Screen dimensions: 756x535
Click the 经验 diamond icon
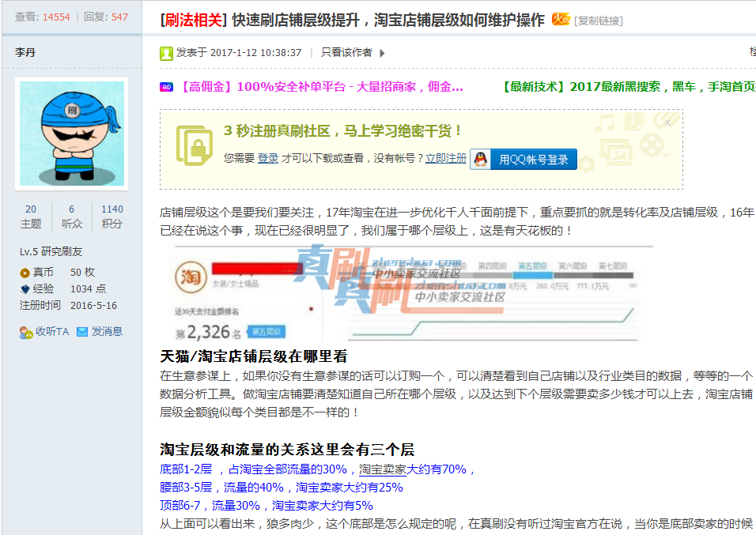point(25,289)
